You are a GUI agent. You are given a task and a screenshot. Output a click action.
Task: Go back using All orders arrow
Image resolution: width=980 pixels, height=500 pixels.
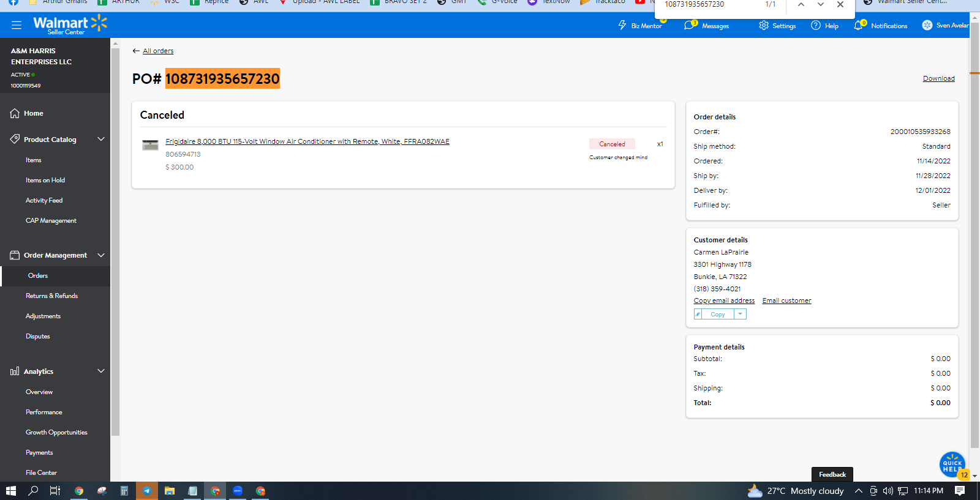click(x=136, y=51)
